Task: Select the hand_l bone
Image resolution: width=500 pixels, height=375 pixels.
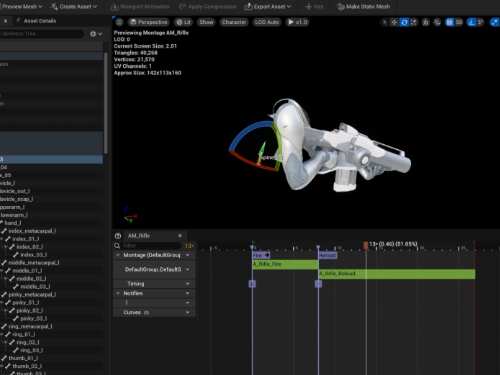Action: pos(13,223)
